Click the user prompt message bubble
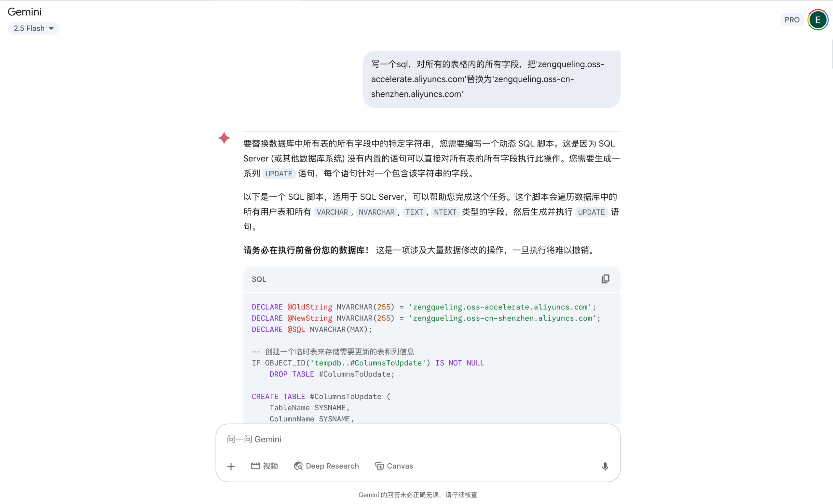The height and width of the screenshot is (504, 833). point(491,79)
